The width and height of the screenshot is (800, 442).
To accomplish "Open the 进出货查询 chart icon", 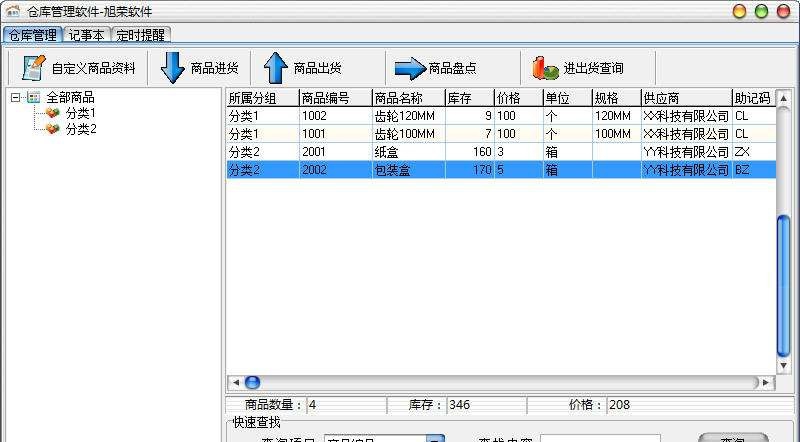I will coord(545,68).
